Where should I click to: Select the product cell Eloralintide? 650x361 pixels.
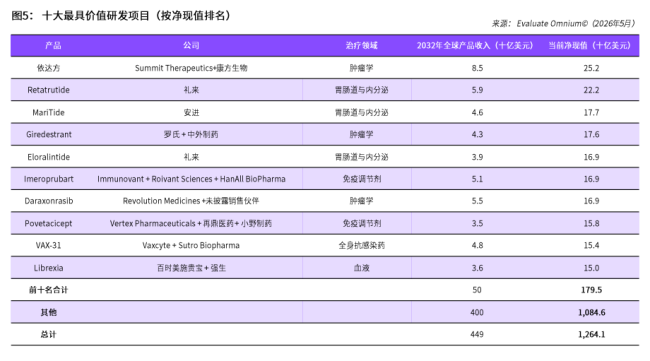[x=49, y=157]
